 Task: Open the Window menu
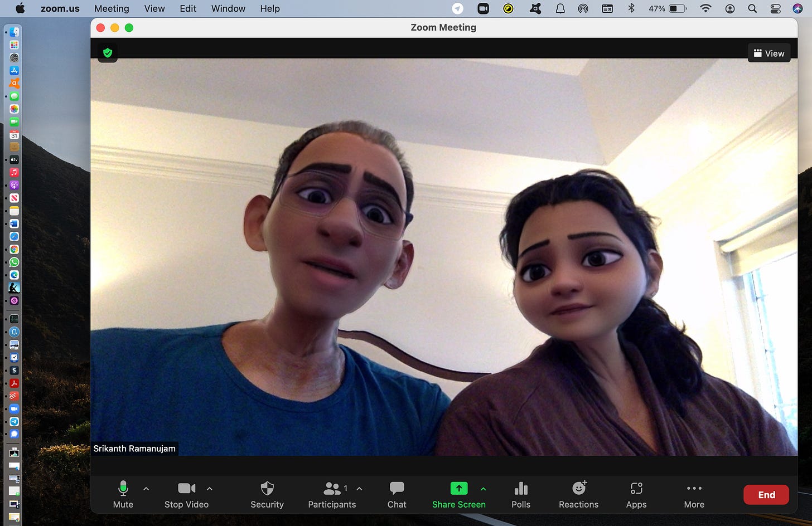[228, 8]
